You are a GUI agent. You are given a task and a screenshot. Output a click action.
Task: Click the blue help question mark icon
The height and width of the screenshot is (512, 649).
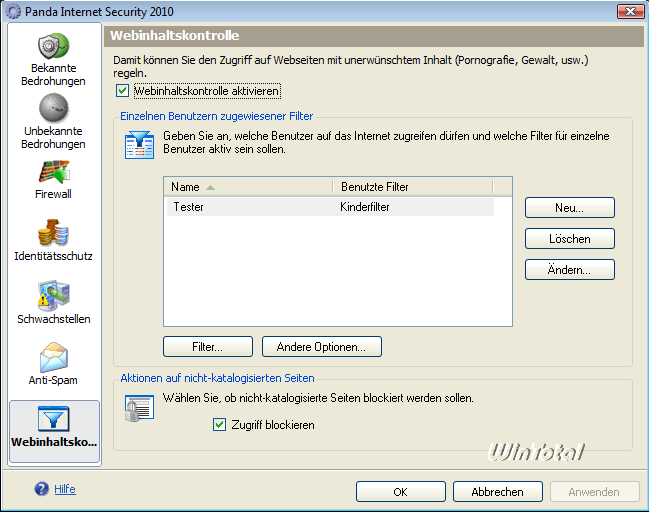point(41,489)
